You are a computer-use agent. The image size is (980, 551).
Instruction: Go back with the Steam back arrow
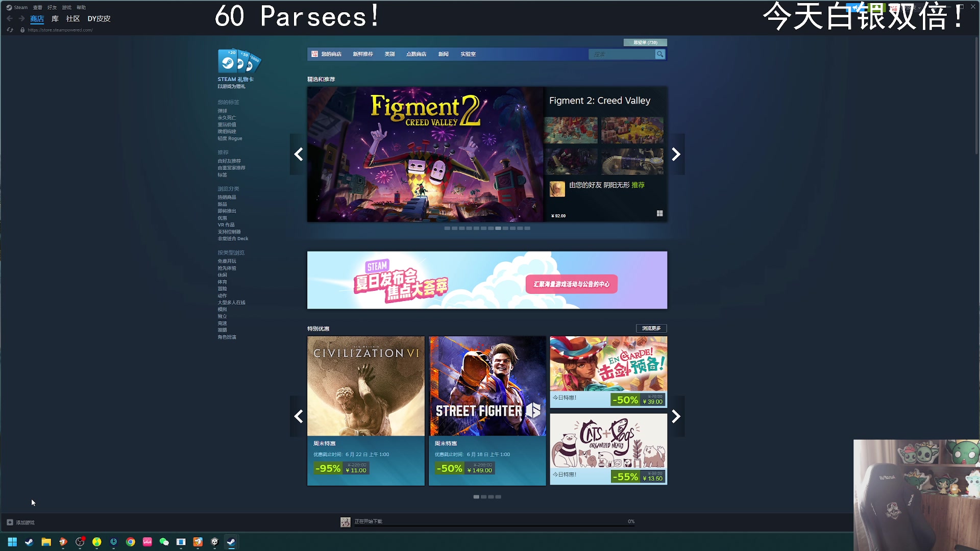(10, 18)
